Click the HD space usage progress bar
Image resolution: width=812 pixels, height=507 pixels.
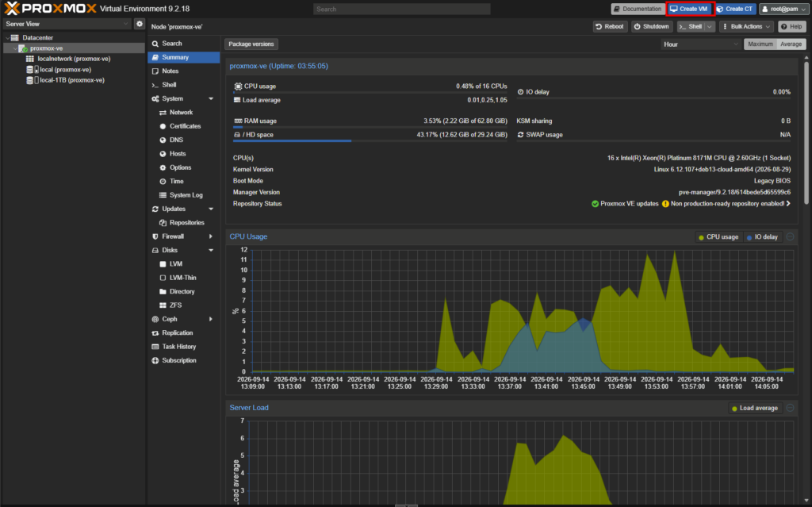pyautogui.click(x=370, y=141)
